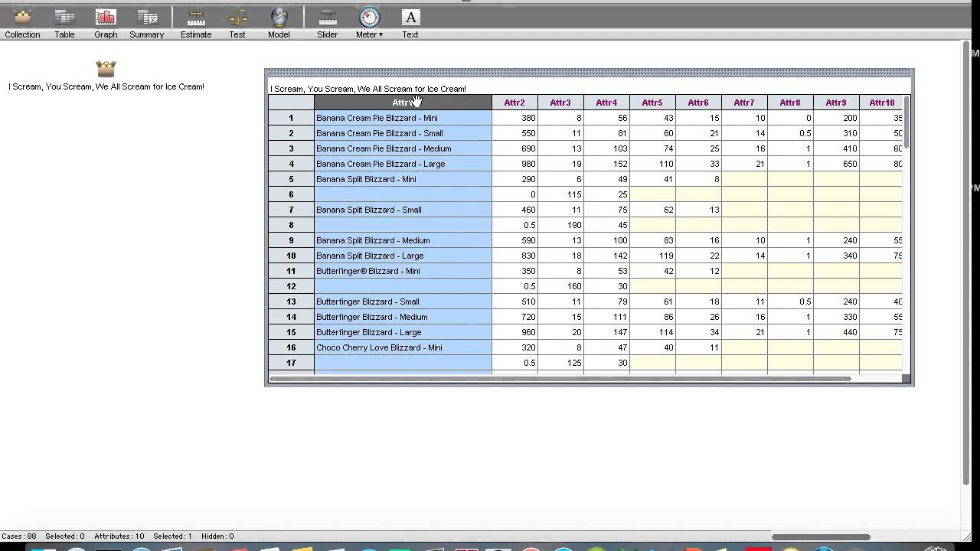
Task: Click 'Butterfinger Blizzard - Medium' cell
Action: [403, 317]
